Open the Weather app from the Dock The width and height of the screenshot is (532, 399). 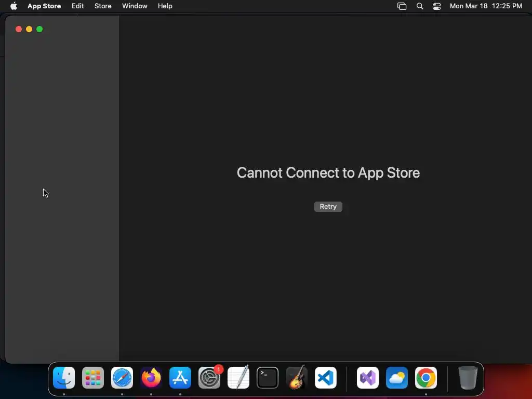pos(397,378)
